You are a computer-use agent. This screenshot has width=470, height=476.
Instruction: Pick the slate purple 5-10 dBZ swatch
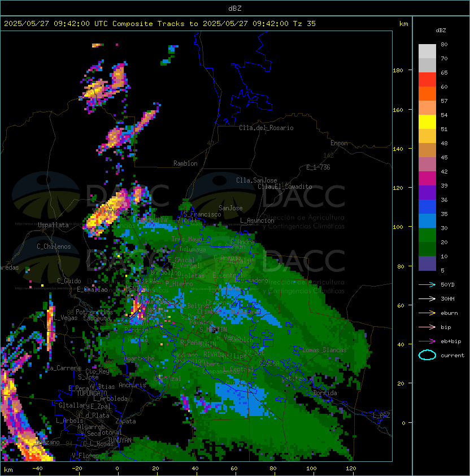pos(427,263)
